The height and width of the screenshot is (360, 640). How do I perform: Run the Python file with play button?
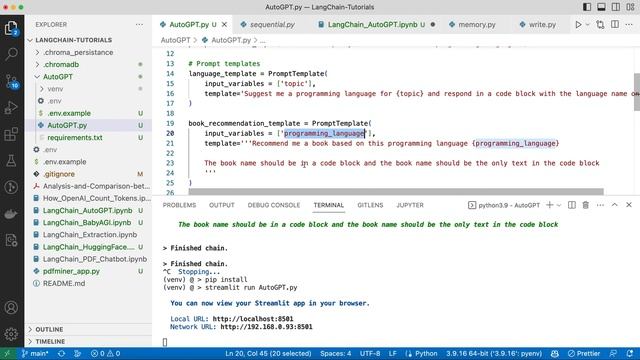578,24
